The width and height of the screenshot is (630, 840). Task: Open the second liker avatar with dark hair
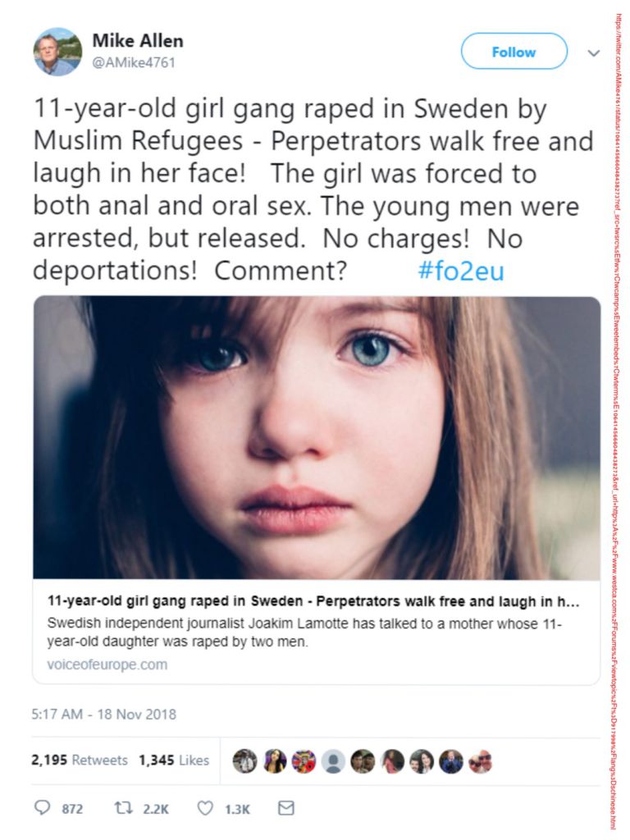[274, 760]
